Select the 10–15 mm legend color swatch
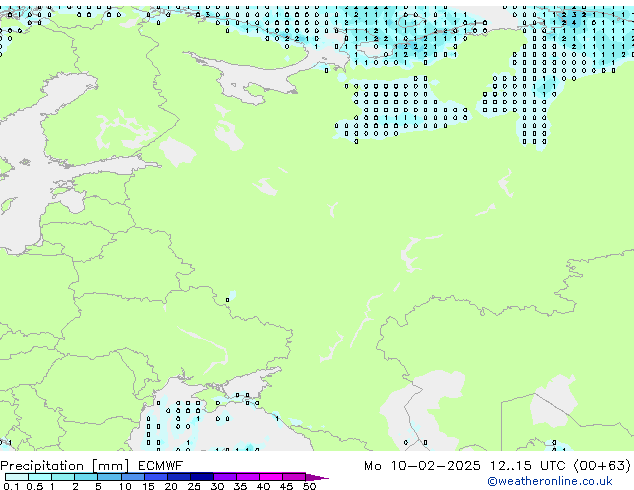The height and width of the screenshot is (490, 634). coord(132,477)
